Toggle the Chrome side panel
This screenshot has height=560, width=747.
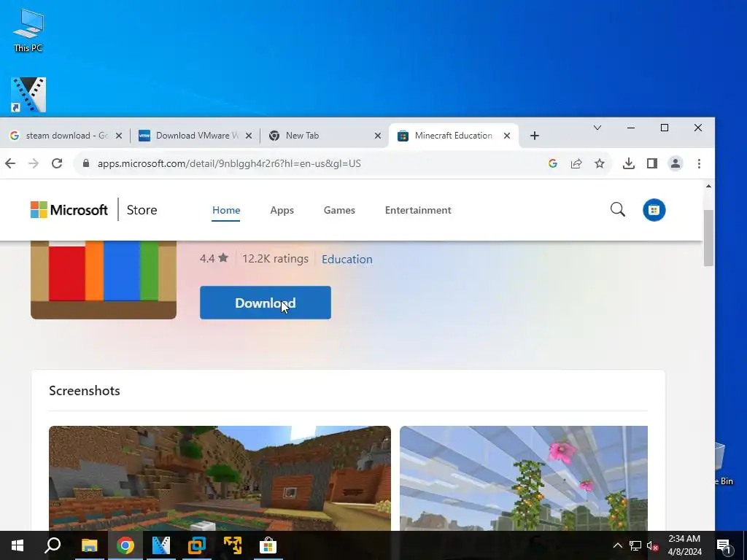point(651,163)
